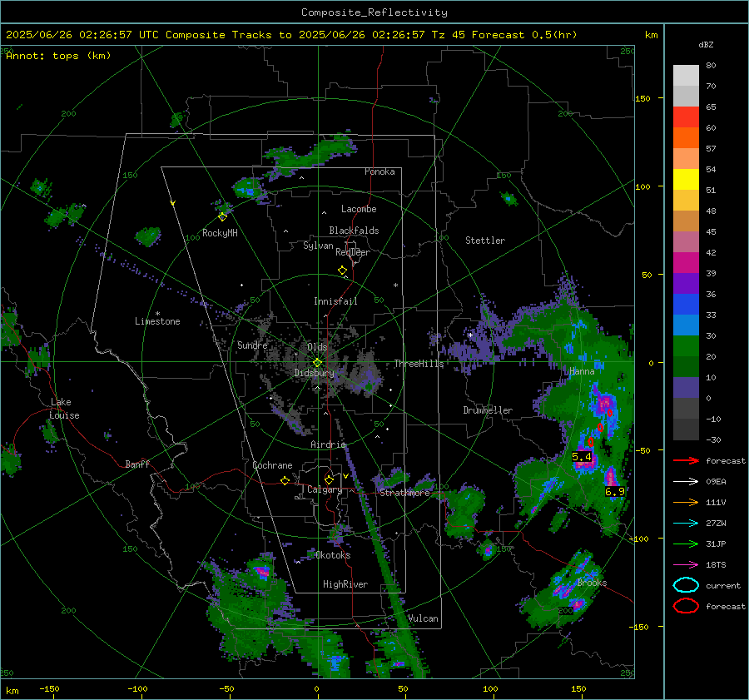Click the UTC timestamp header line
Image resolution: width=749 pixels, height=700 pixels.
(x=291, y=35)
